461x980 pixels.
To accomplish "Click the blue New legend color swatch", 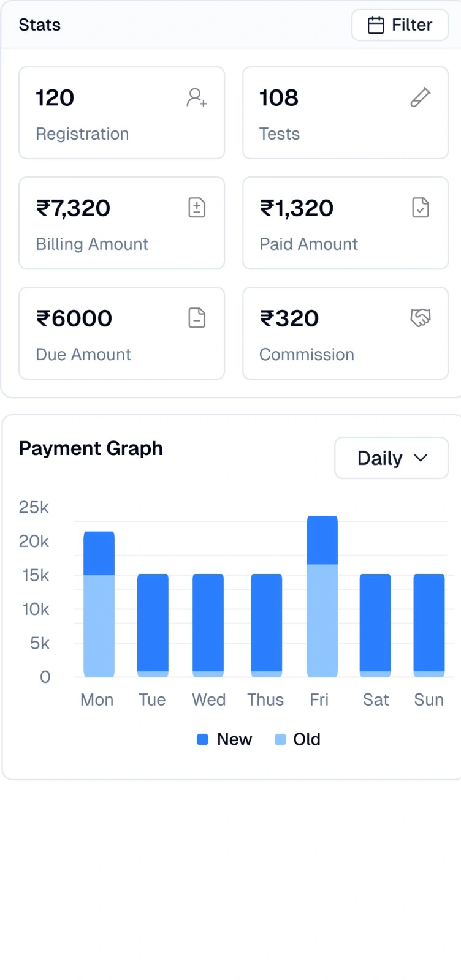I will (x=202, y=739).
